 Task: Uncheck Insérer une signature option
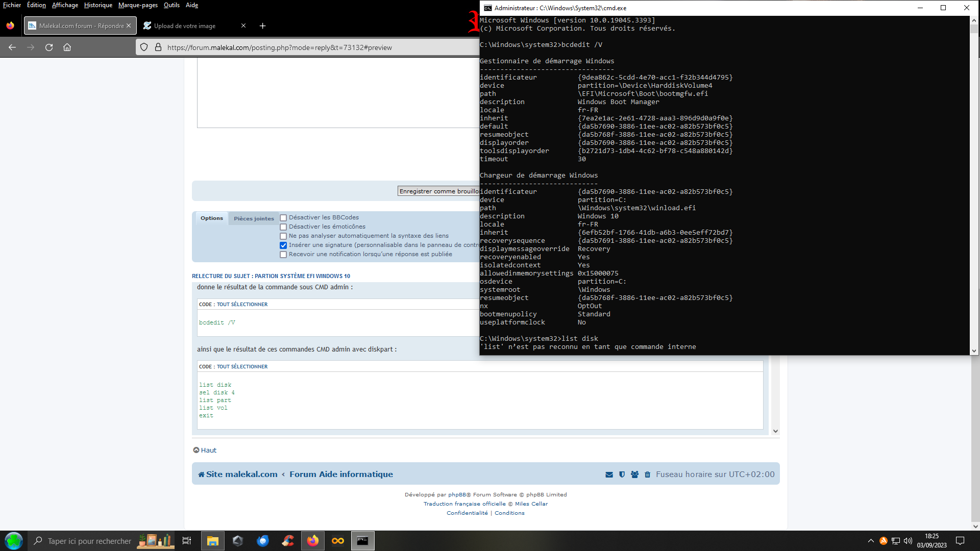click(x=283, y=245)
